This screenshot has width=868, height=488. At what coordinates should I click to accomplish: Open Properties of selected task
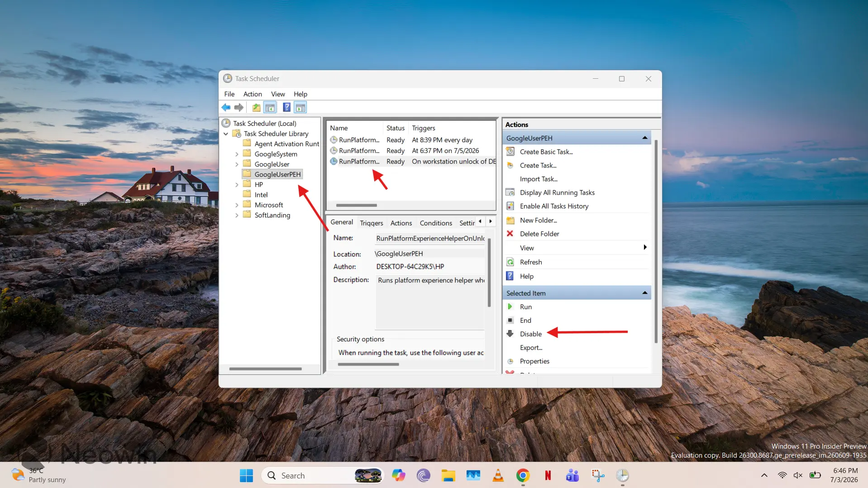pos(534,361)
